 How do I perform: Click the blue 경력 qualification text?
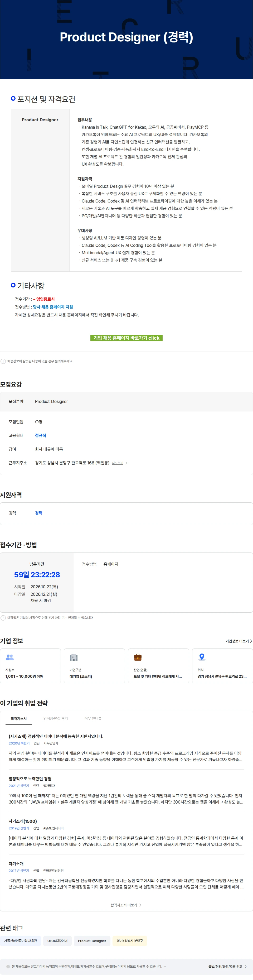[39, 513]
